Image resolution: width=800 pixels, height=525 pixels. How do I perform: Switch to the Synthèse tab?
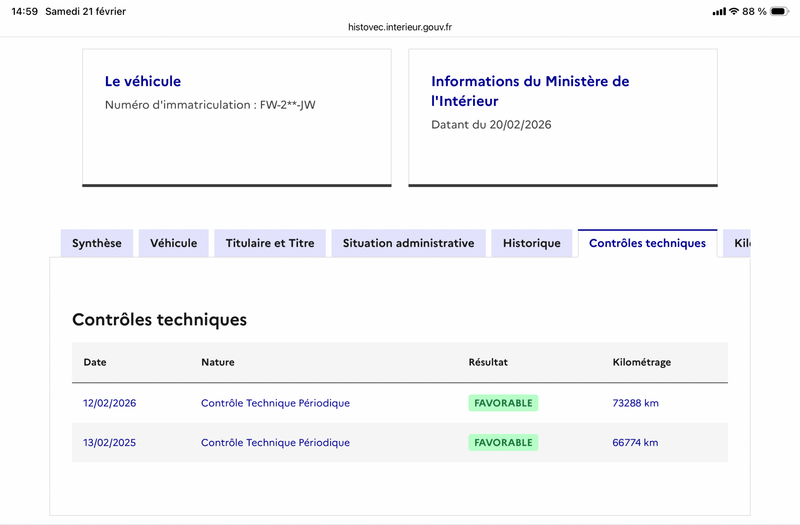97,243
